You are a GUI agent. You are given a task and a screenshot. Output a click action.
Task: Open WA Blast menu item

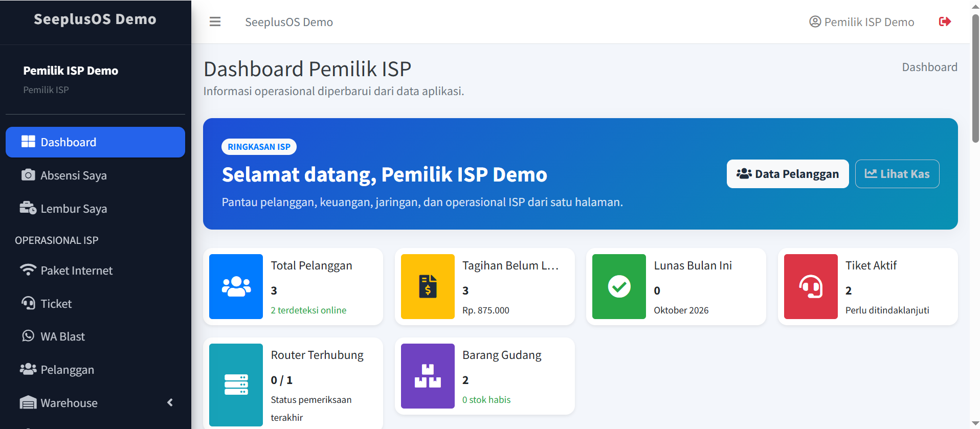point(95,336)
